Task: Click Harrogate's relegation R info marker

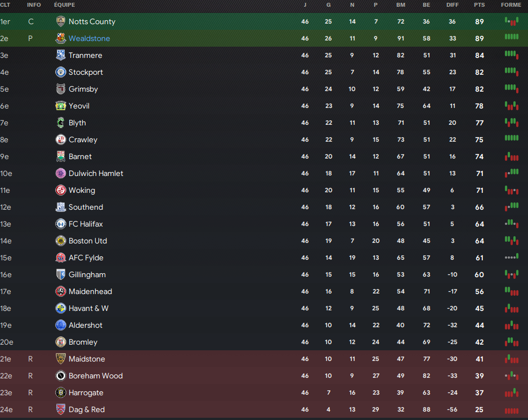Action: (x=31, y=392)
